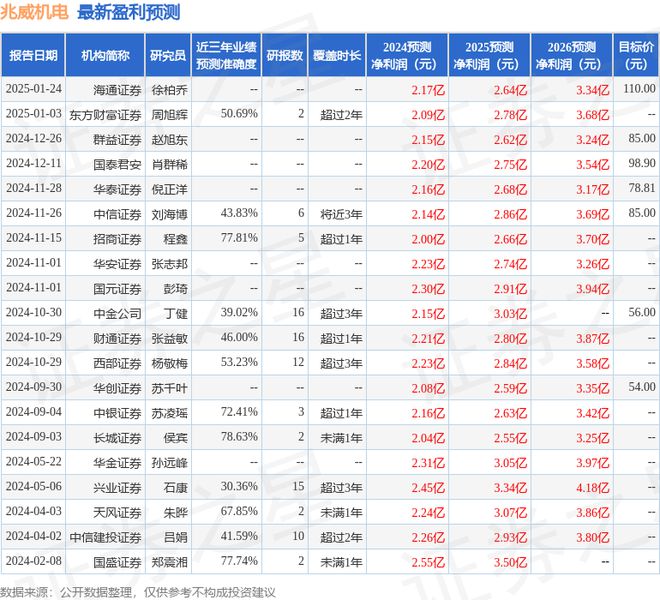The height and width of the screenshot is (600, 660).
Task: Click the 兆威机电 title text
Action: pyautogui.click(x=34, y=12)
